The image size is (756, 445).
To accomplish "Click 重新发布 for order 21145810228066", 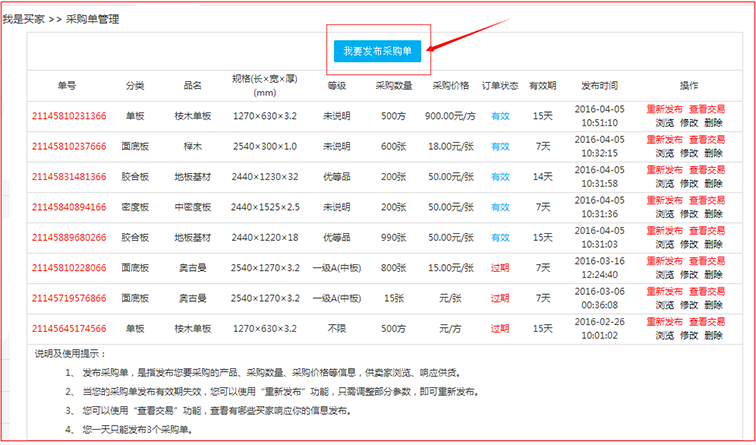I will [x=665, y=261].
